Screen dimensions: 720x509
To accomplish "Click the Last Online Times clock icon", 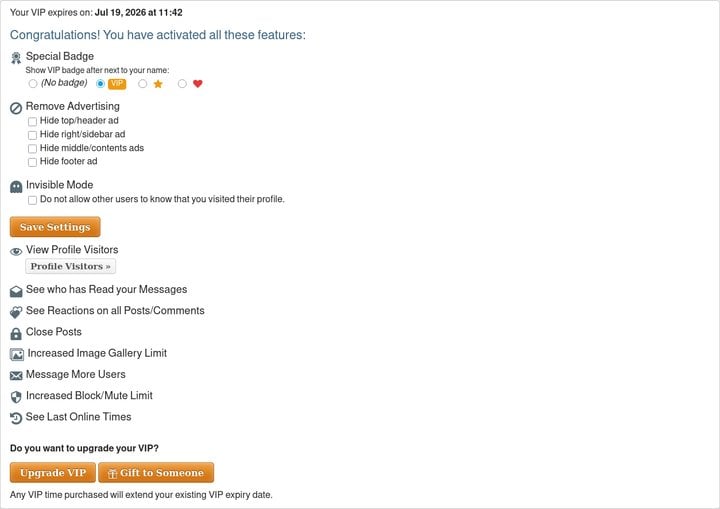I will (x=16, y=418).
